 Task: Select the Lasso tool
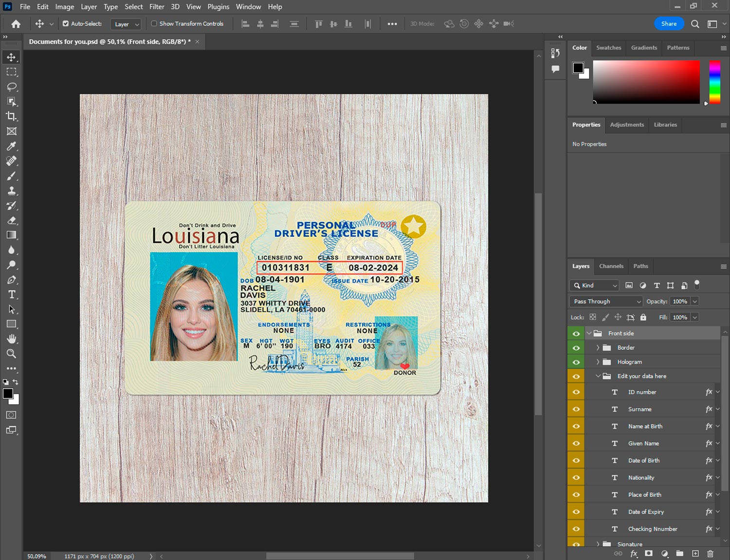click(x=12, y=87)
